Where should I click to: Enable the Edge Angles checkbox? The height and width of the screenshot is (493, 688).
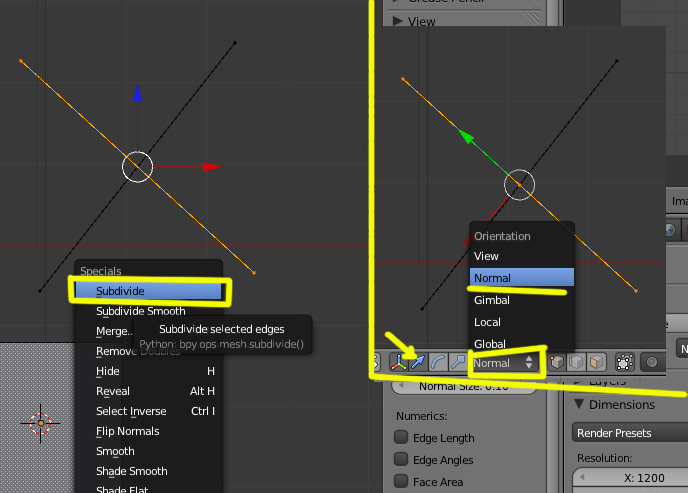401,459
